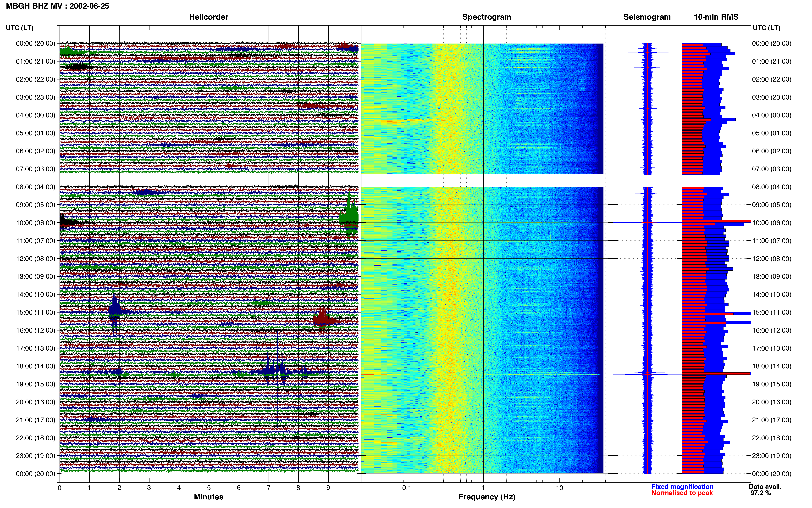Click the left '13:00 (09:00)' time label
Image resolution: width=812 pixels, height=508 pixels.
(x=36, y=277)
